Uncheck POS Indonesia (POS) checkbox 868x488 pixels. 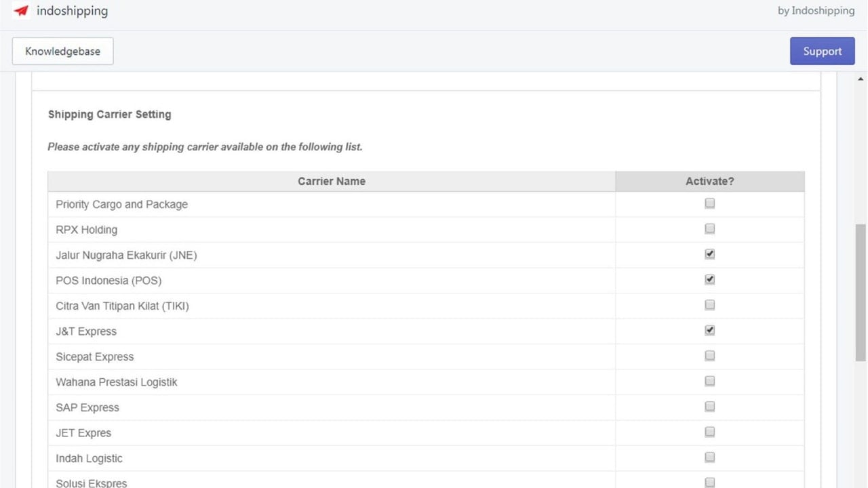coord(709,279)
